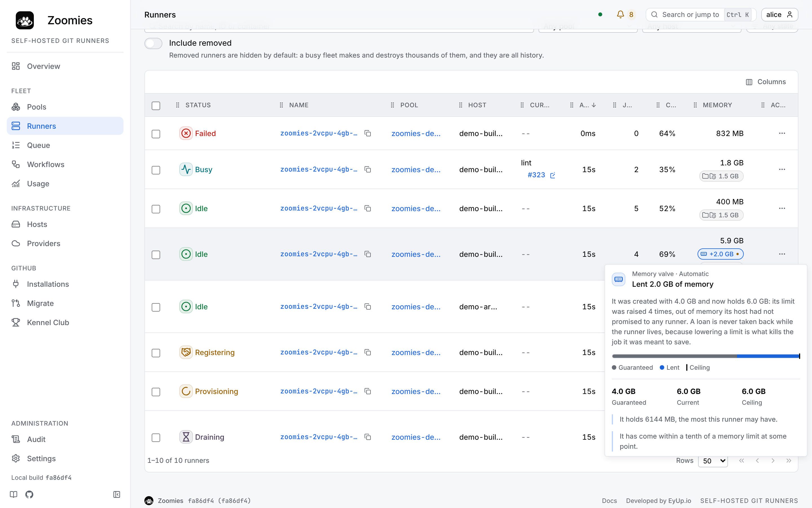Open the Pools page
Viewport: 812px width, 508px height.
click(x=65, y=107)
